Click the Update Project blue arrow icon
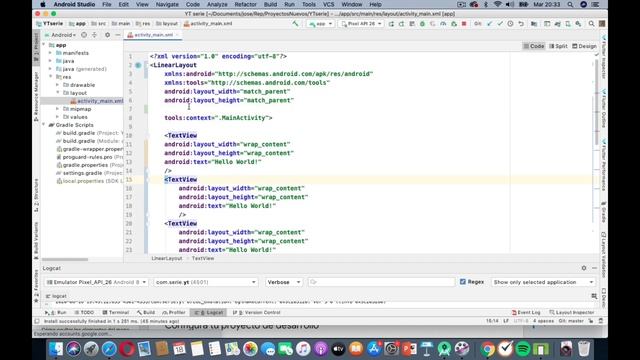Screen dimensions: 640x360 489,24
